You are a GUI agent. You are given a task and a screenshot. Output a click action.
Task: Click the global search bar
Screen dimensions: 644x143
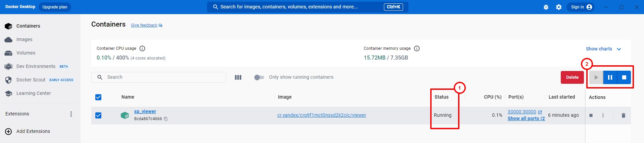pyautogui.click(x=307, y=7)
